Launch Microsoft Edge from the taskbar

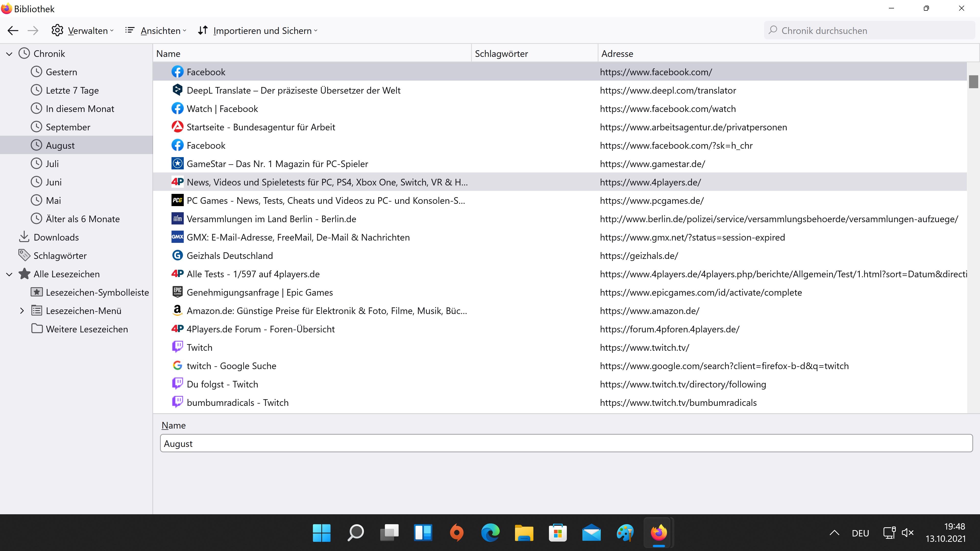click(490, 533)
